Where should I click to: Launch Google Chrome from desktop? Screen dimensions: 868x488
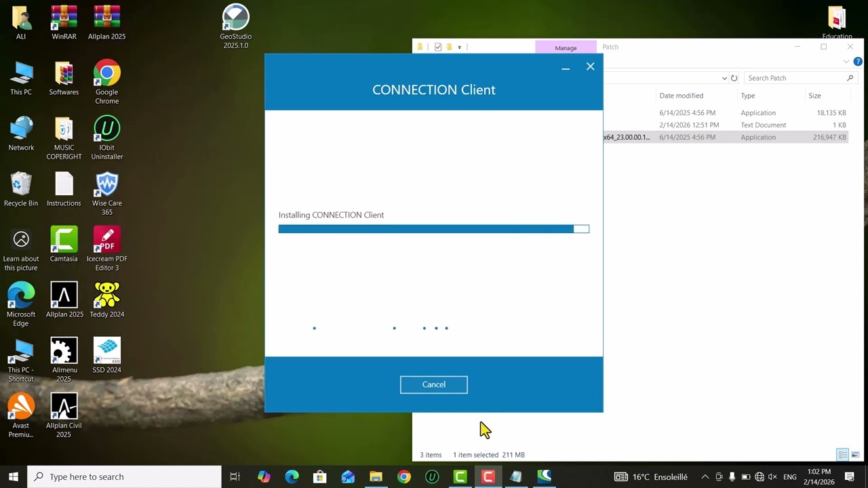(106, 83)
